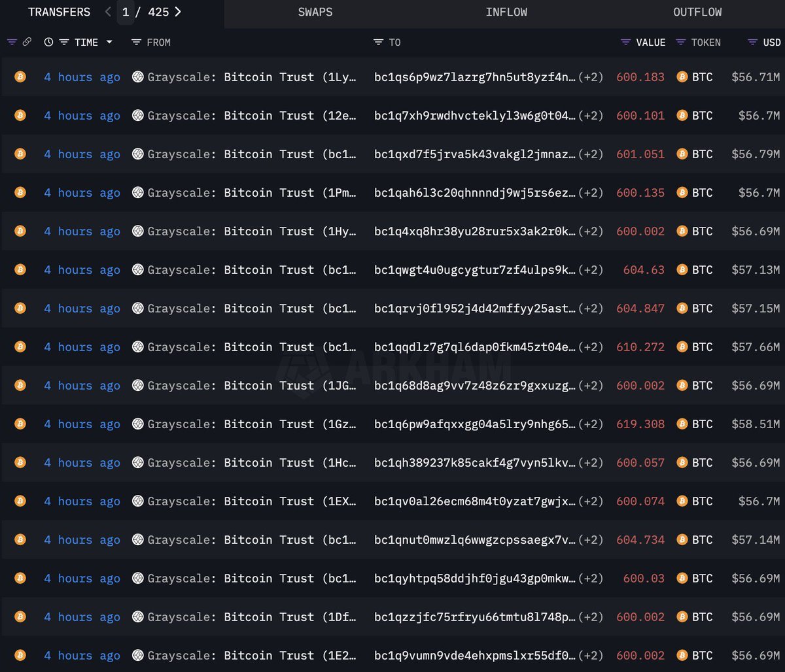
Task: Click USD amount $57.13M
Action: [x=756, y=270]
